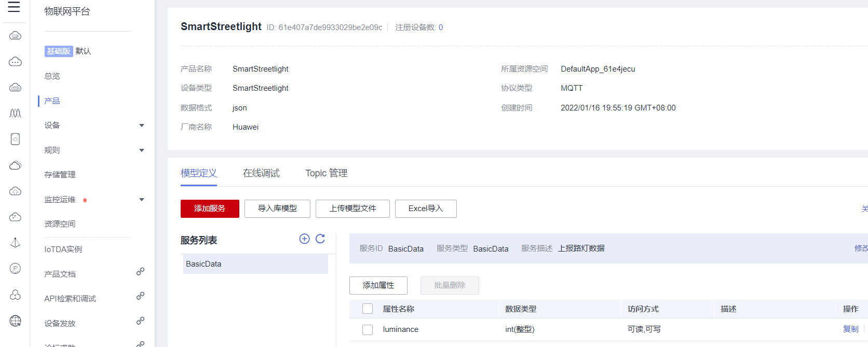
Task: Open the Topic 管理 tab
Action: pos(327,173)
